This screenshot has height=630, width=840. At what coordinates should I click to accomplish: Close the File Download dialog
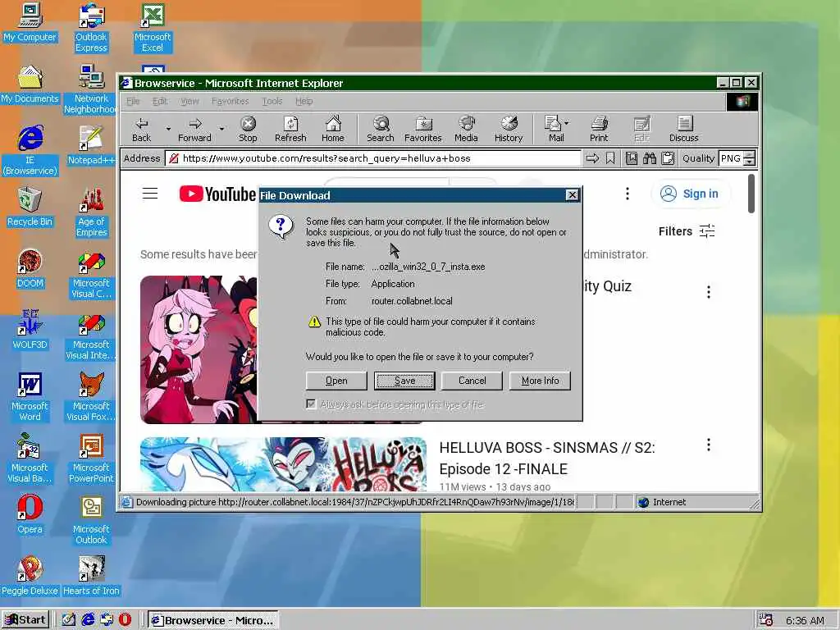point(572,195)
